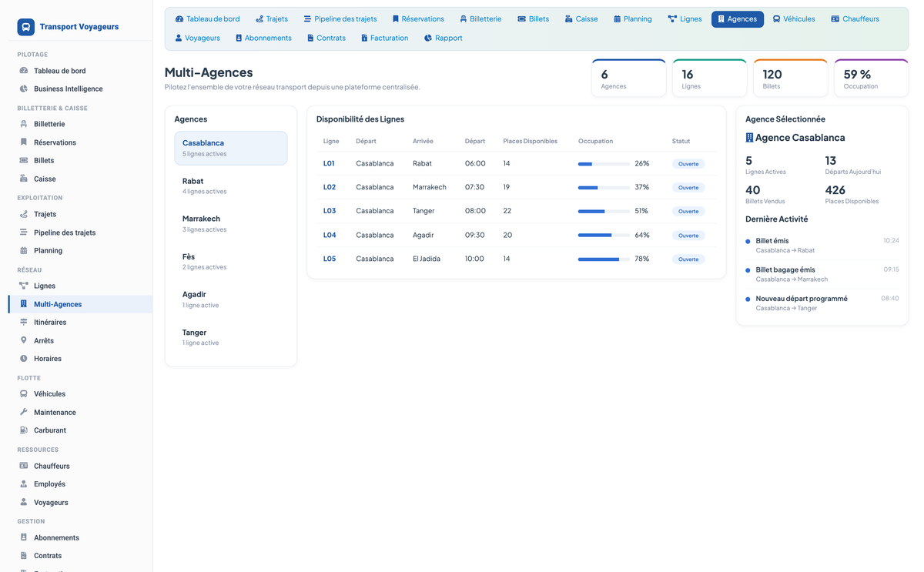The width and height of the screenshot is (924, 572).
Task: Select the Casablanca agency card
Action: (231, 148)
